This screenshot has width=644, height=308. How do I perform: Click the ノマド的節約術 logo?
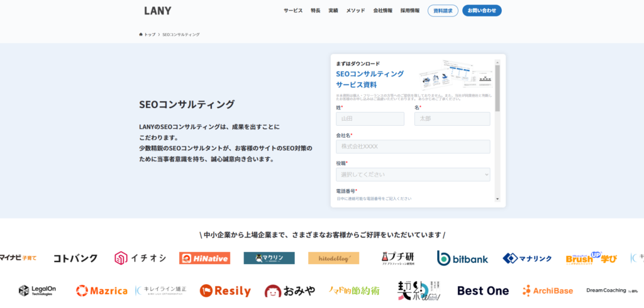[354, 291]
